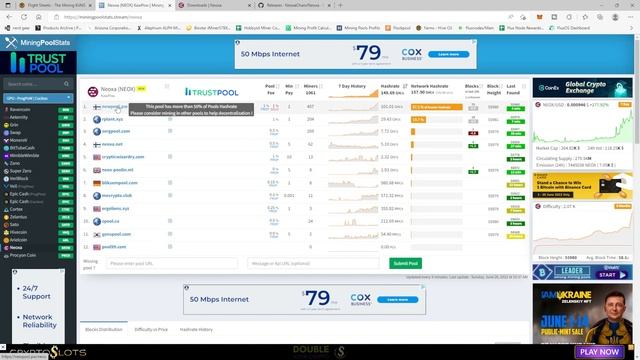Click the blikzempool.com German flag icon

(x=97, y=183)
